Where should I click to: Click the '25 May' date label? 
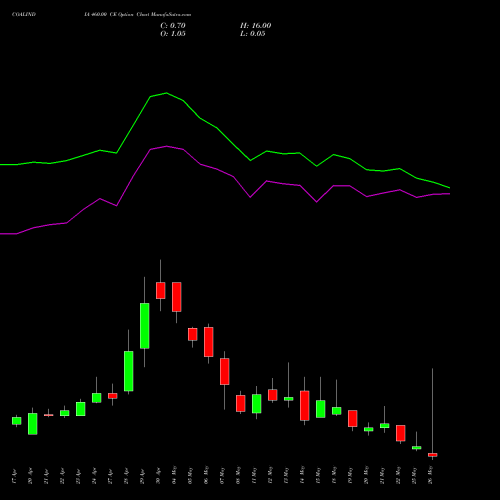click(414, 475)
